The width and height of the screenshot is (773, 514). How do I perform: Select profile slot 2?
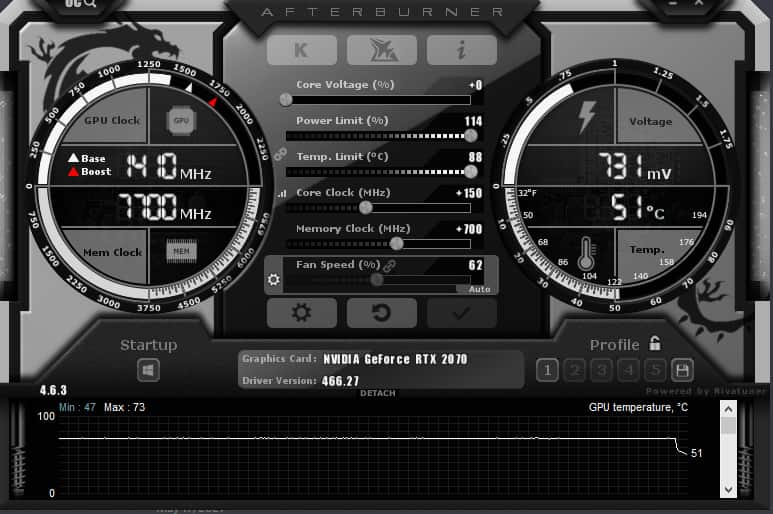pos(574,370)
